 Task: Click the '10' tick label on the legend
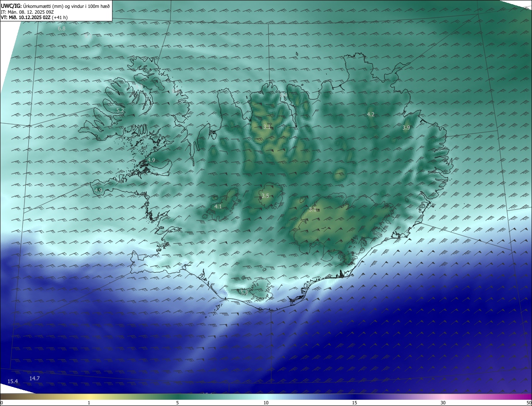[266, 403]
